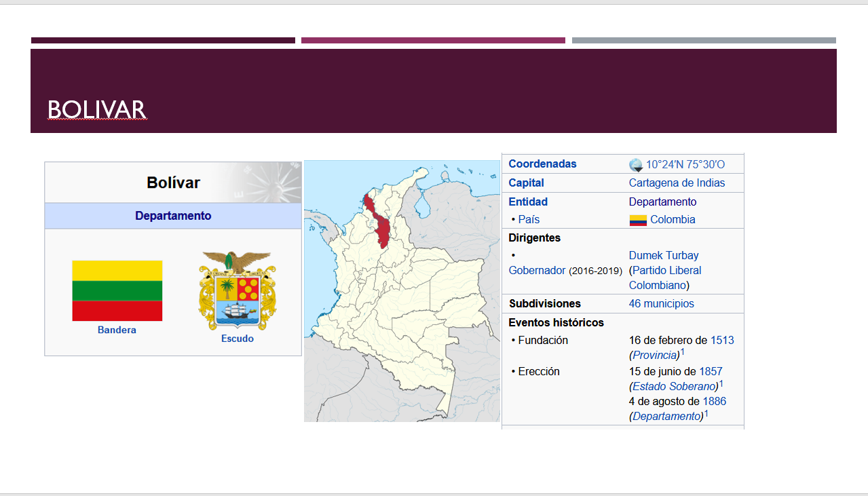
Task: Click the Eventos históricos heading
Action: tap(556, 323)
